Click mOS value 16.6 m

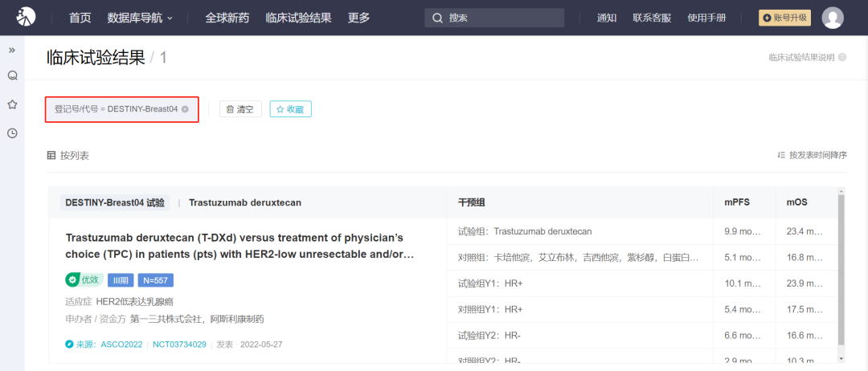tap(805, 335)
